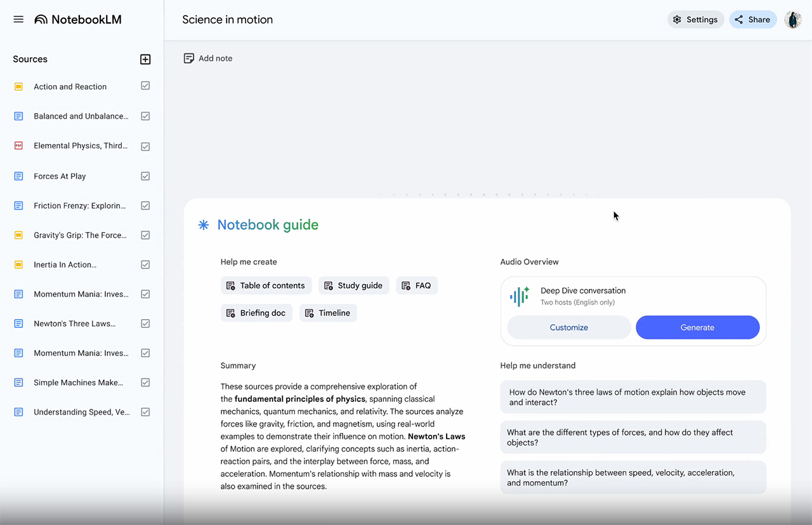Open the Settings menu

[x=695, y=20]
